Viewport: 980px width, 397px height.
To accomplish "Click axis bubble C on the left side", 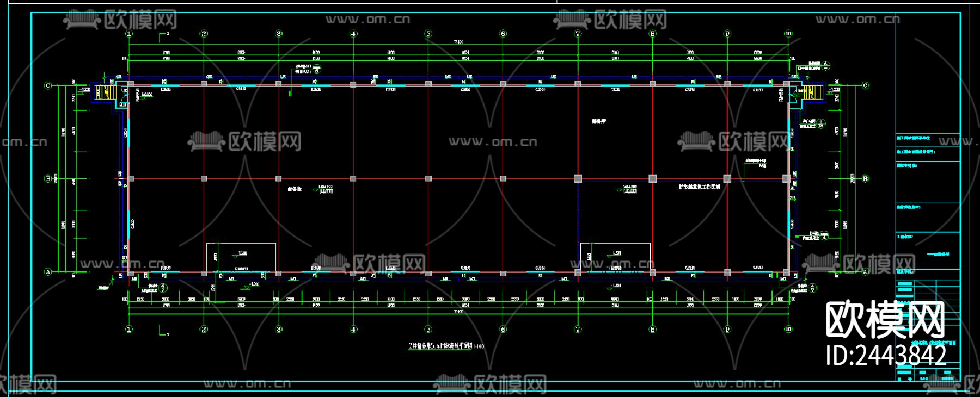I will click(48, 85).
